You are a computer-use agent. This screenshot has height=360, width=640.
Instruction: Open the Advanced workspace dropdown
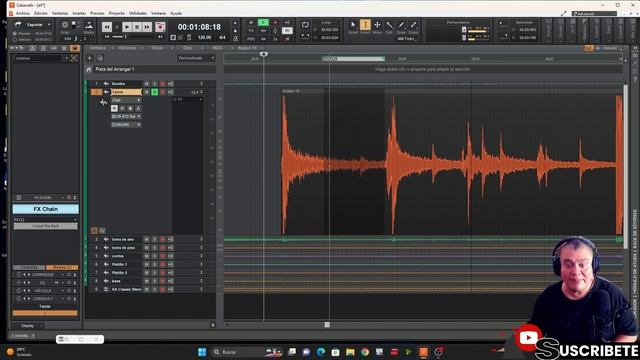(x=594, y=13)
